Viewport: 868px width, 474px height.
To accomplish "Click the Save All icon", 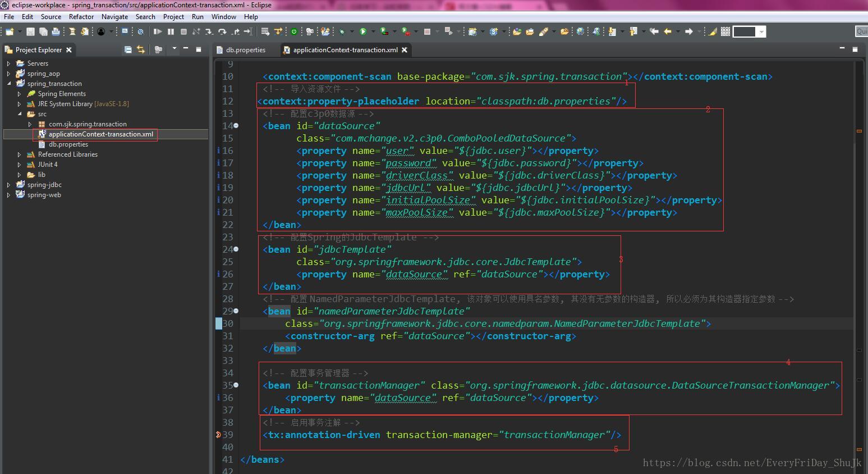I will point(43,31).
